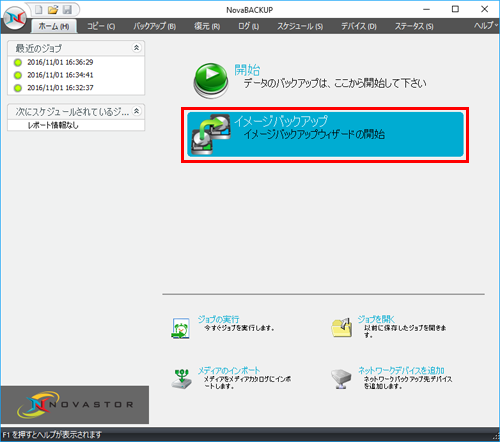Switch to the 復元 (R) tab
Viewport: 500px width, 442px height.
(207, 26)
